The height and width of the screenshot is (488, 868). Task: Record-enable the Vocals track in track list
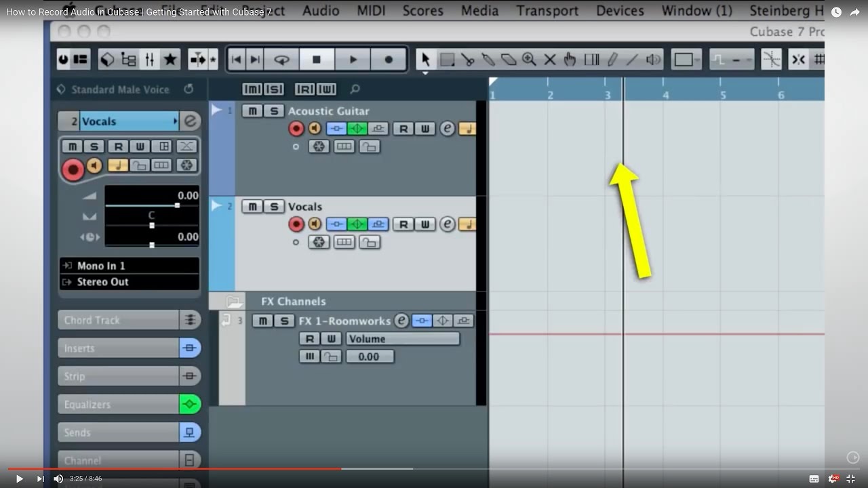tap(296, 224)
